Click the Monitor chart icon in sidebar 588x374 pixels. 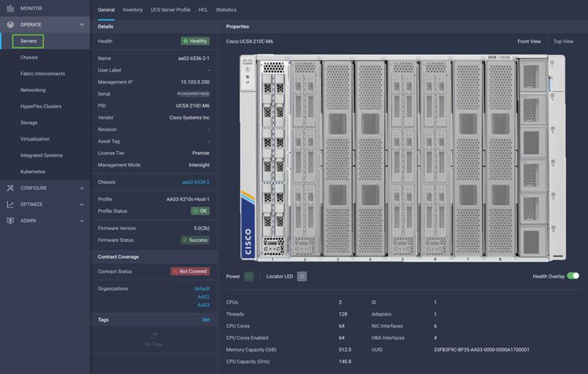tap(10, 8)
